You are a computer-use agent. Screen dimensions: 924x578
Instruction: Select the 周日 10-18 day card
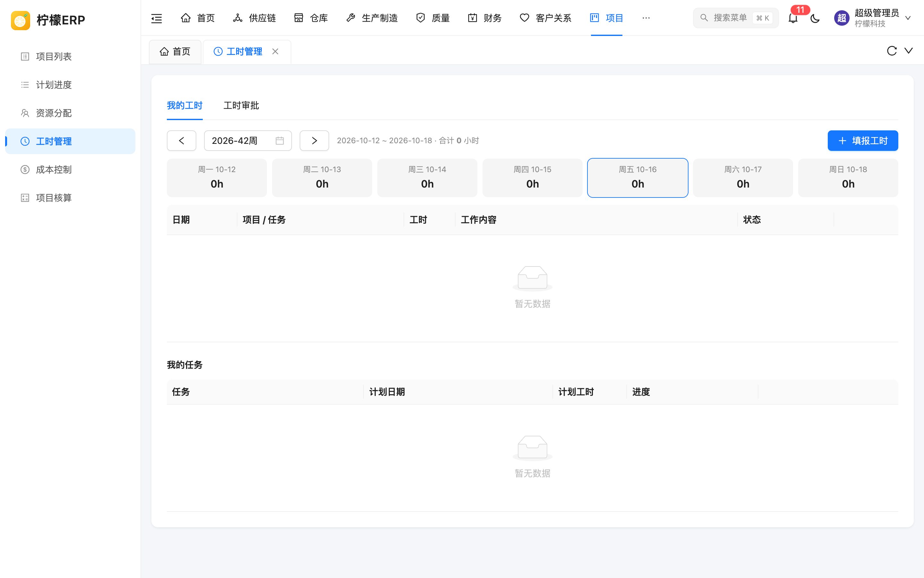click(848, 178)
